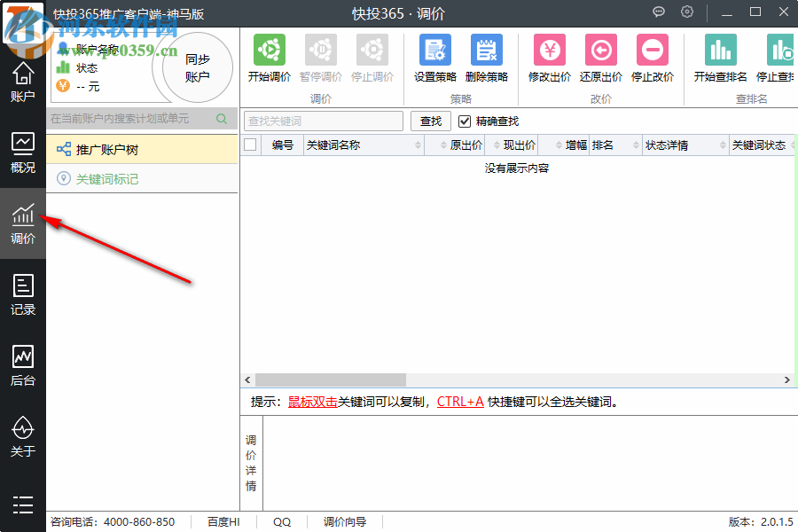Open 设置策略 strategy settings

pyautogui.click(x=435, y=59)
